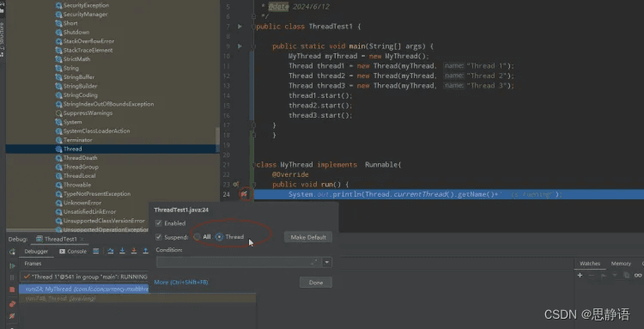The height and width of the screenshot is (329, 644).
Task: Collapse javadoc comment fold at line 6
Action: (254, 16)
